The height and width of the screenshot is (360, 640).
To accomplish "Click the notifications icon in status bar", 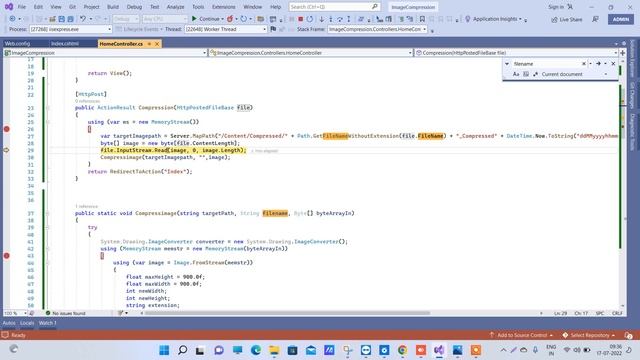I will tap(628, 335).
